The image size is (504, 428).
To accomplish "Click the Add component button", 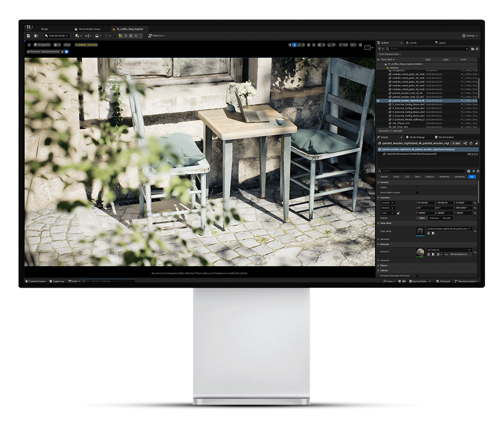I will [456, 143].
